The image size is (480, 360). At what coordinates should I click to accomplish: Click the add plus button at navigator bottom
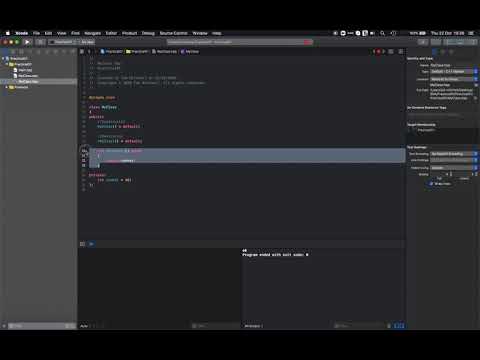coord(4,326)
